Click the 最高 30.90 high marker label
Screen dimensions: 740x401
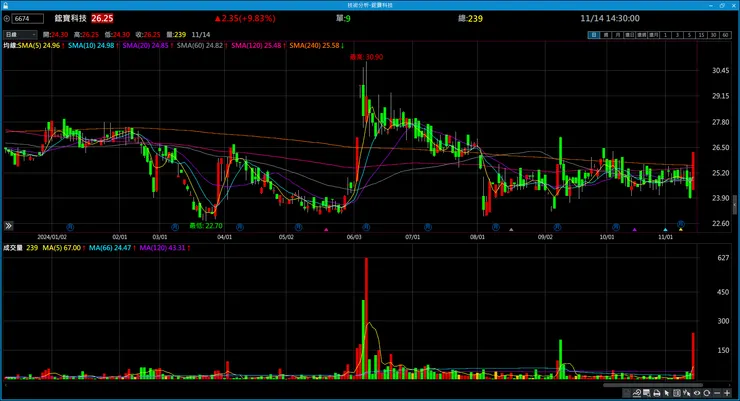click(366, 57)
